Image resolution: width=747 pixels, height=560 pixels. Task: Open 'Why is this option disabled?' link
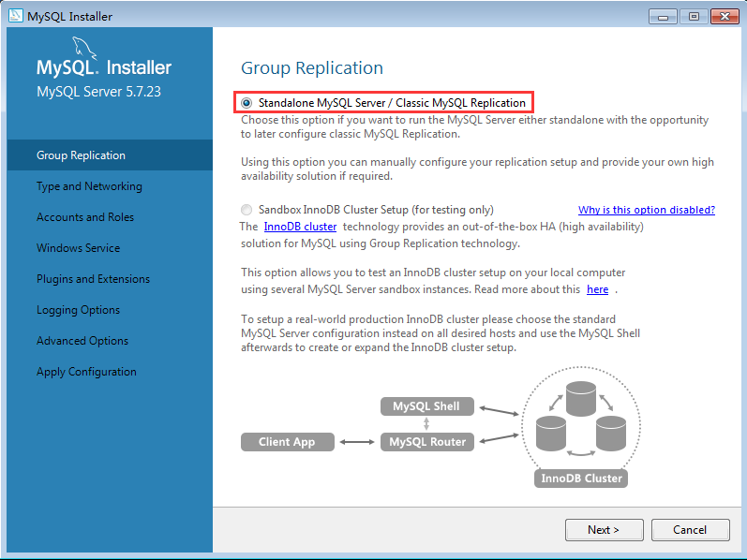coord(647,210)
